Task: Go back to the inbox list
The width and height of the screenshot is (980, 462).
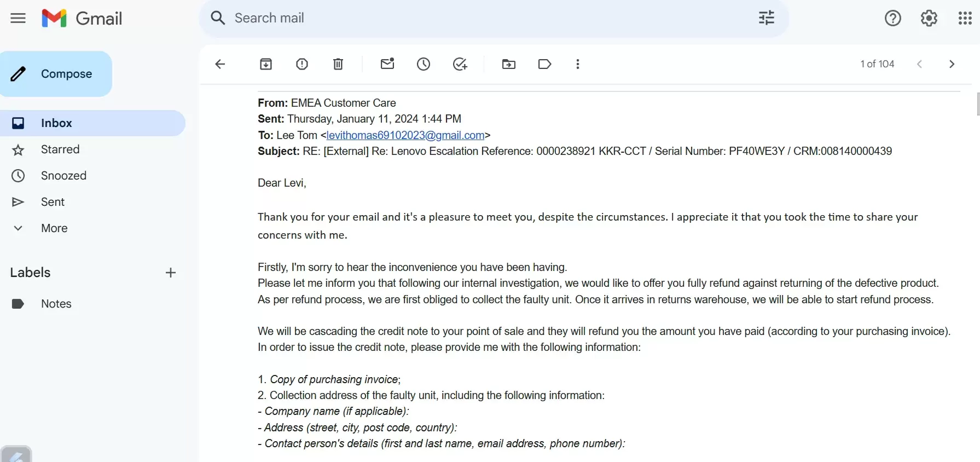Action: point(220,64)
